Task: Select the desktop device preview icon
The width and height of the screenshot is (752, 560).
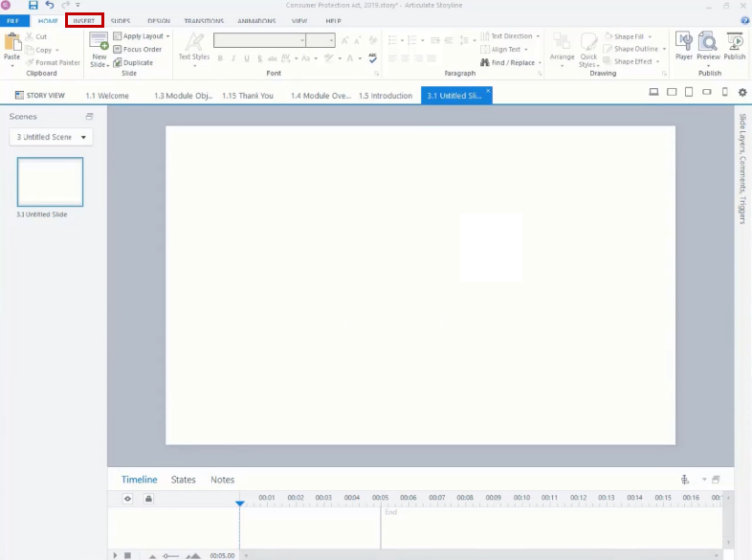Action: (654, 92)
